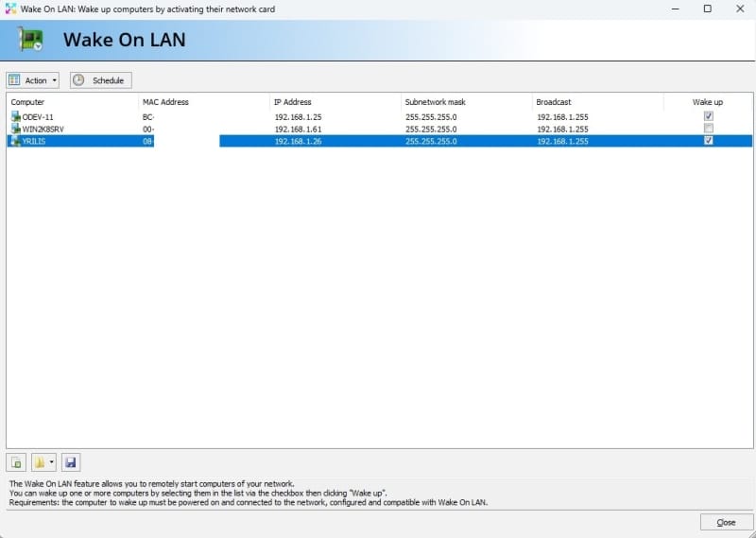Sort list by Computer column header
The width and height of the screenshot is (756, 538).
tap(28, 102)
